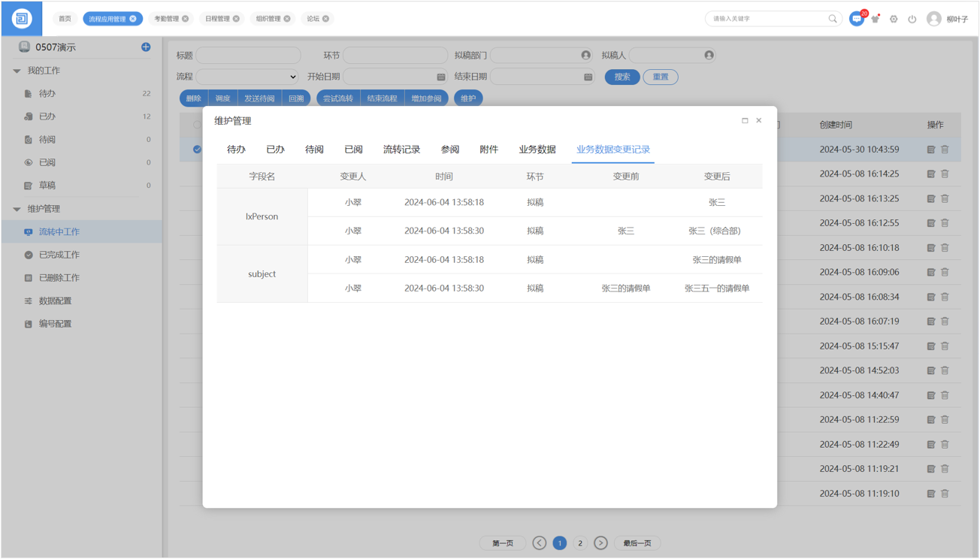Click the power logout icon

(x=912, y=19)
